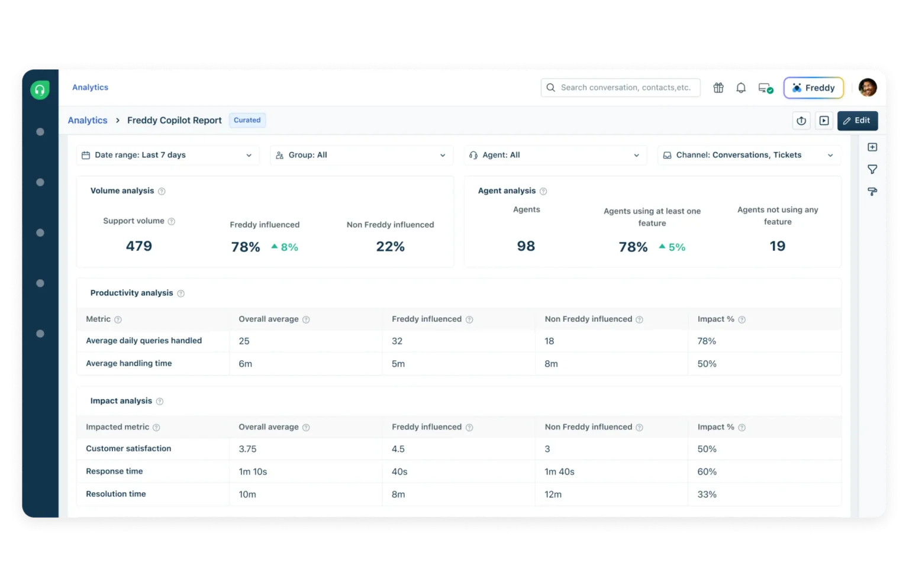Click help icon next to Volume analysis
The height and width of the screenshot is (588, 909).
click(x=162, y=191)
